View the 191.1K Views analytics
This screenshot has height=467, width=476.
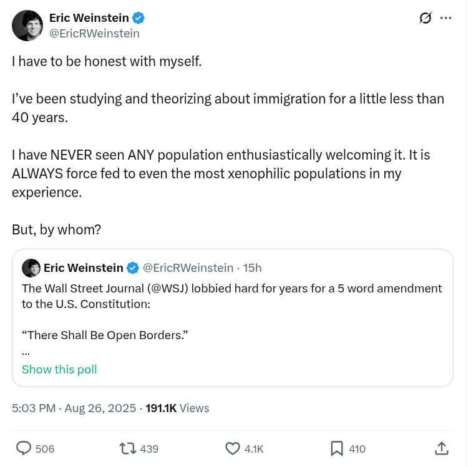coord(177,408)
